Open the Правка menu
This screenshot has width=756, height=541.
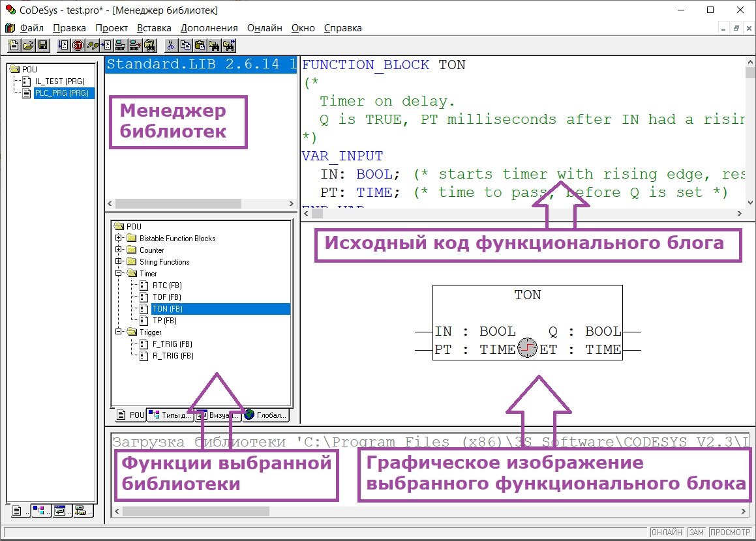(69, 28)
